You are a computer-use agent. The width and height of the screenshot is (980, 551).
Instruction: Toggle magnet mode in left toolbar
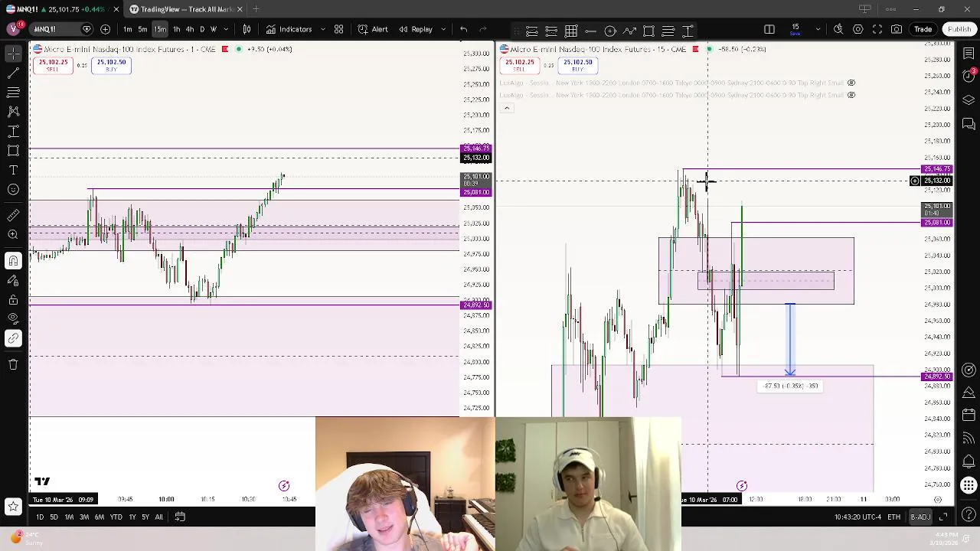tap(13, 261)
